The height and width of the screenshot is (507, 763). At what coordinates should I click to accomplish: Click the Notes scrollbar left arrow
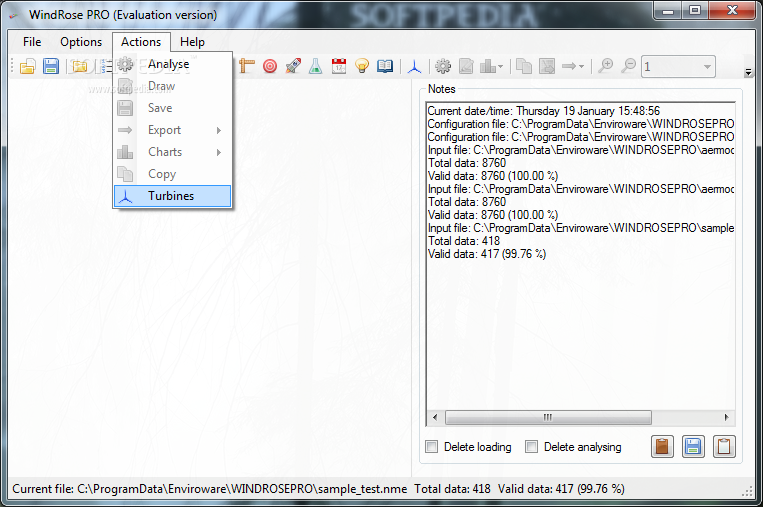[x=435, y=417]
